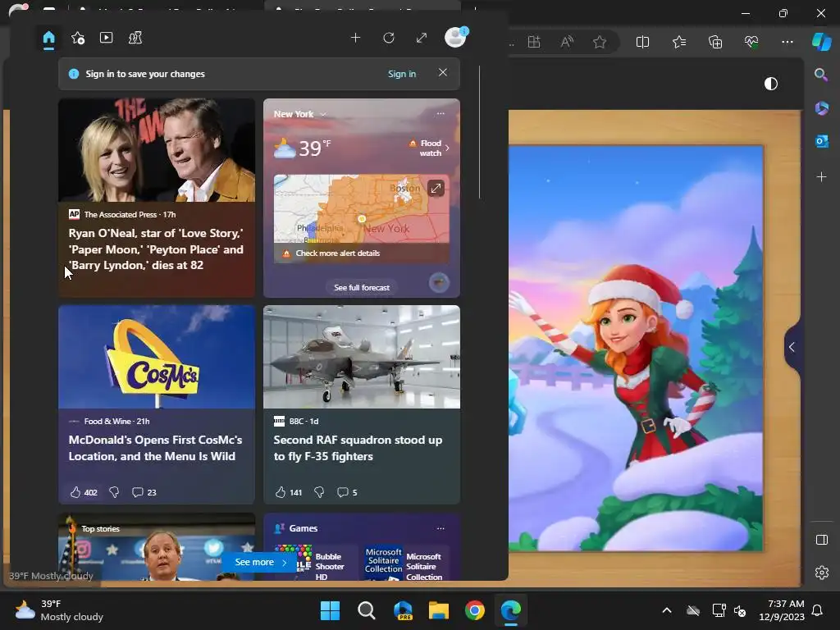Expand collapsed game side panel arrow
Image resolution: width=840 pixels, height=630 pixels.
pos(792,347)
